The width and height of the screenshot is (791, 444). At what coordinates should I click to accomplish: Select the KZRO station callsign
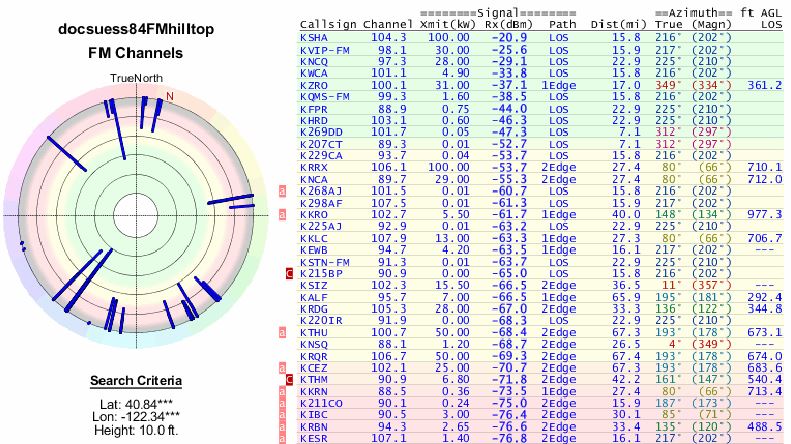point(313,84)
